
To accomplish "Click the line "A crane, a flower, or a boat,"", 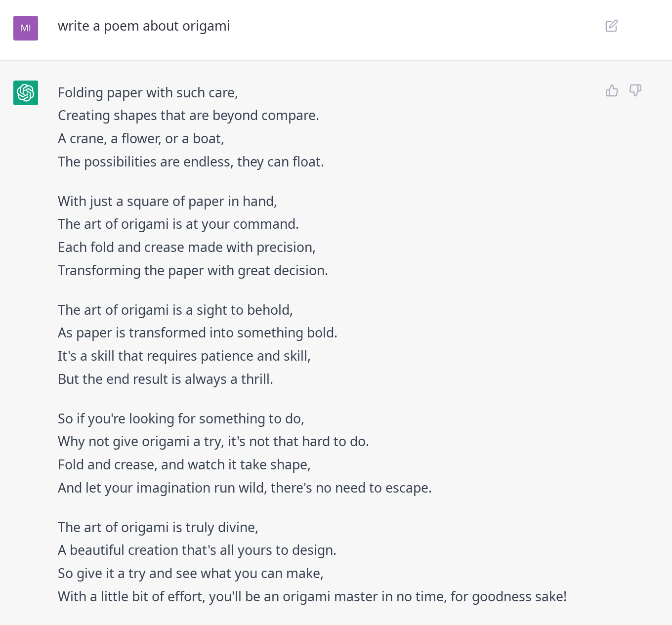I will coord(141,139).
